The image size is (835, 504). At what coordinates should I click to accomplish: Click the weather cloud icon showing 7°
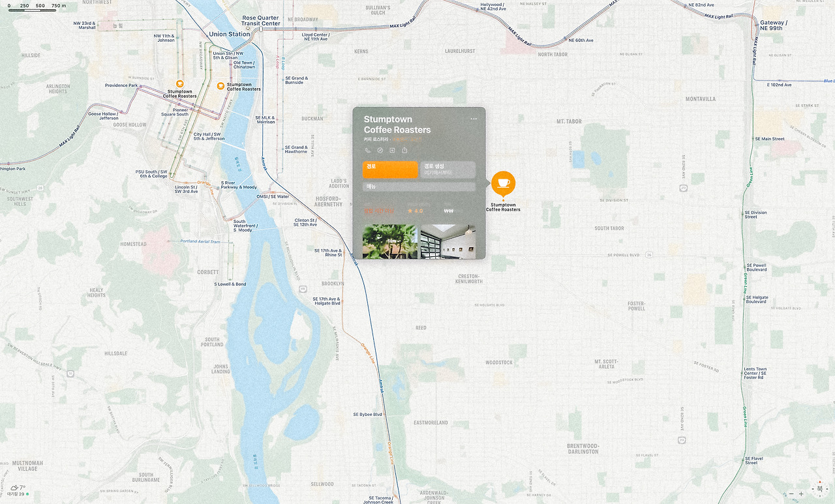point(14,488)
